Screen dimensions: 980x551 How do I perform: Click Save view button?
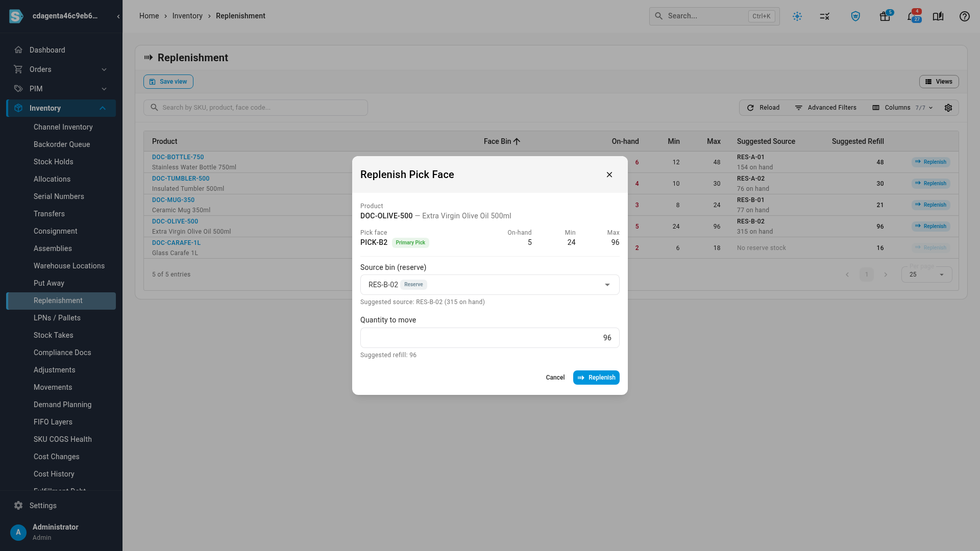click(168, 82)
